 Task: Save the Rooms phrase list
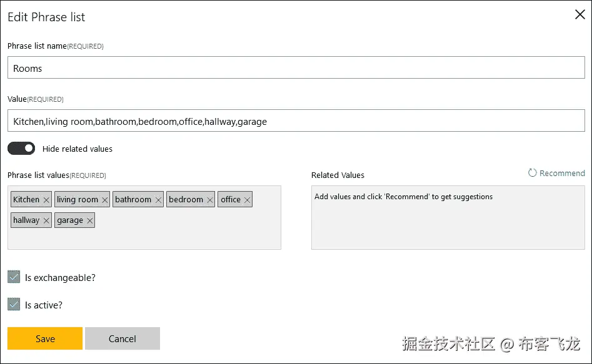pyautogui.click(x=44, y=338)
